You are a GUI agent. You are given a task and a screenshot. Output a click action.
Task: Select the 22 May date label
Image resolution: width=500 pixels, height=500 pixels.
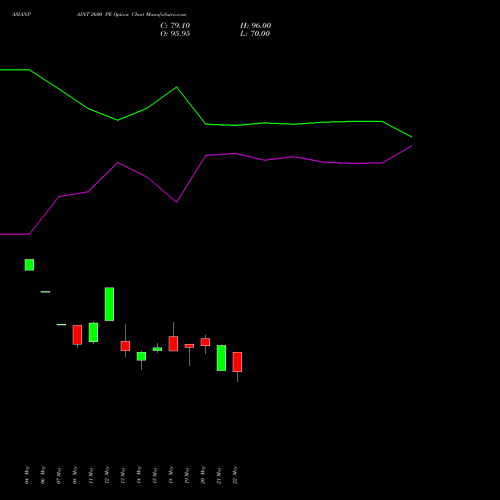pyautogui.click(x=235, y=475)
